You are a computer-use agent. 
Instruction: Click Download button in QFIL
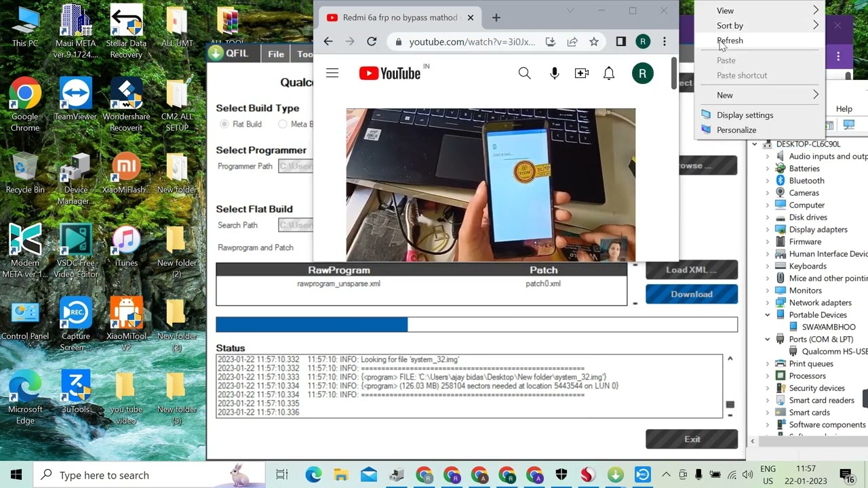tap(691, 294)
